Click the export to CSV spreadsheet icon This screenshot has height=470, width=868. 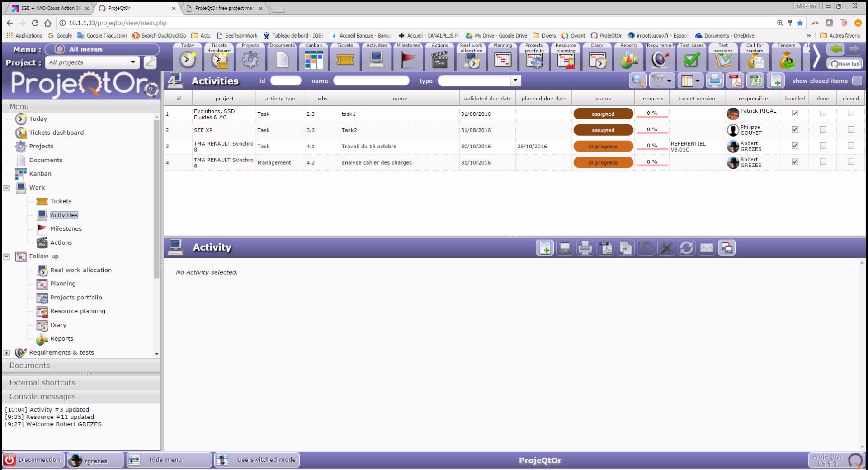(755, 81)
